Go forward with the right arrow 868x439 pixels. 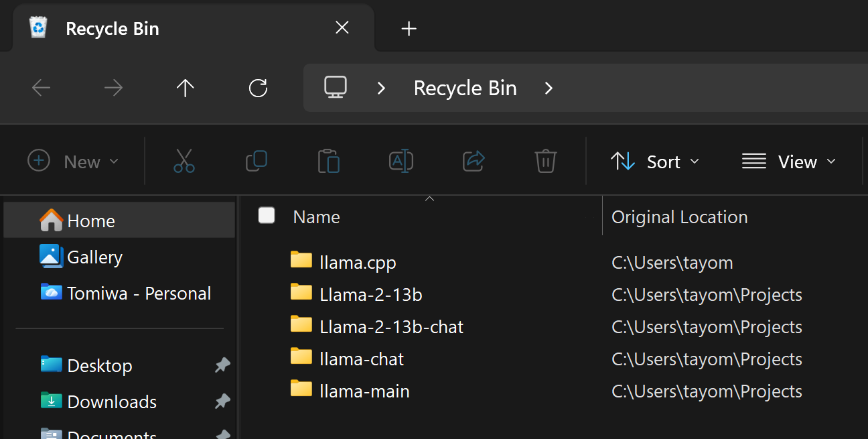click(113, 88)
